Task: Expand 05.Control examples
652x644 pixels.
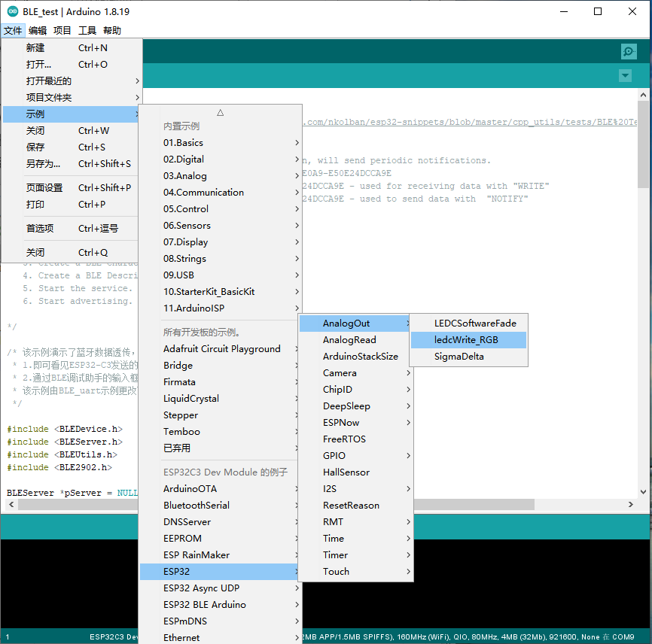Action: click(x=221, y=209)
